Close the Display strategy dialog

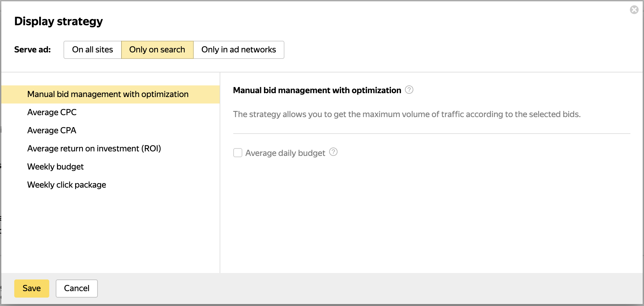(x=634, y=10)
